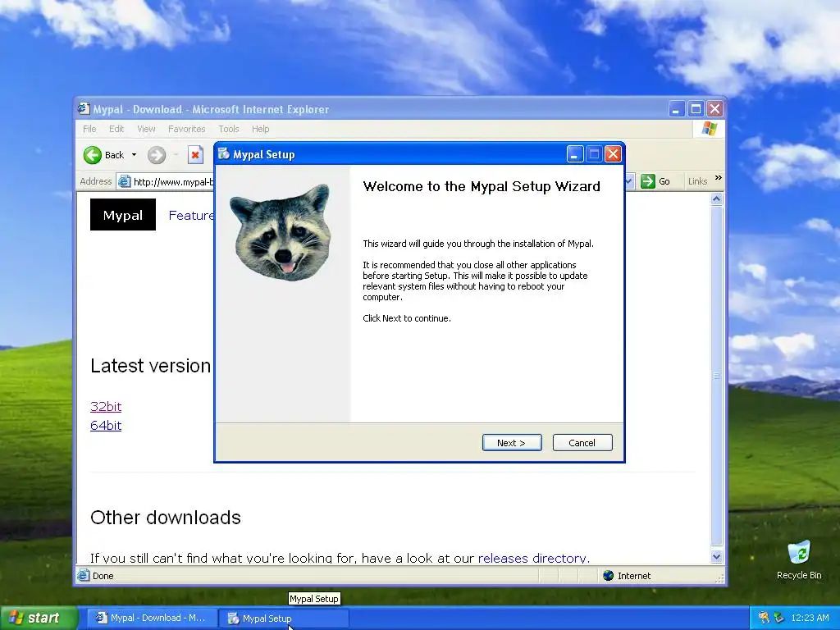Click the Done status page icon
840x630 pixels.
[83, 575]
